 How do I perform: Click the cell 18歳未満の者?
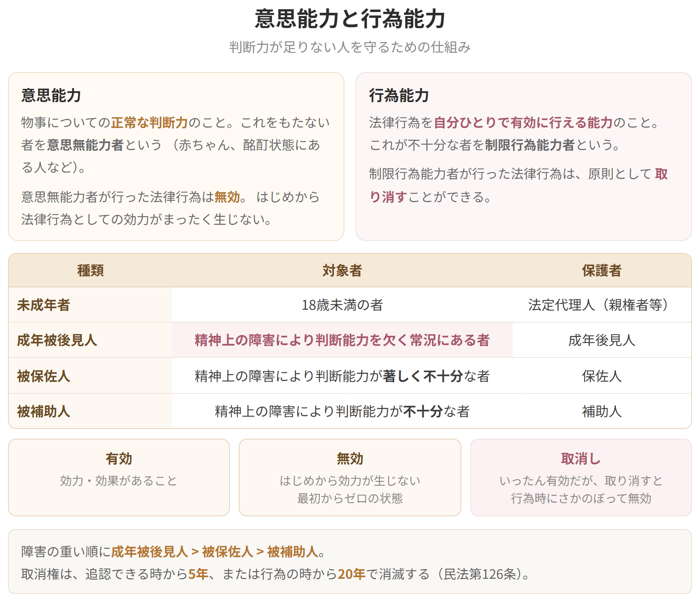342,305
